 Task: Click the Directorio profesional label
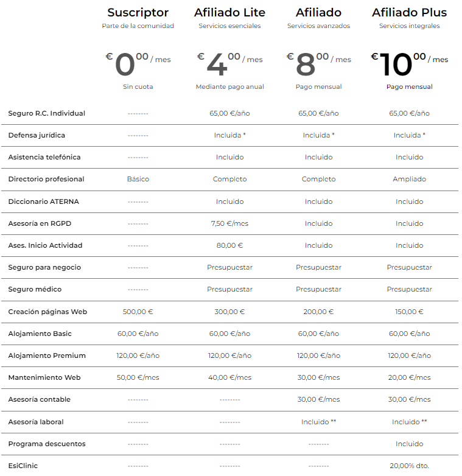pos(46,179)
